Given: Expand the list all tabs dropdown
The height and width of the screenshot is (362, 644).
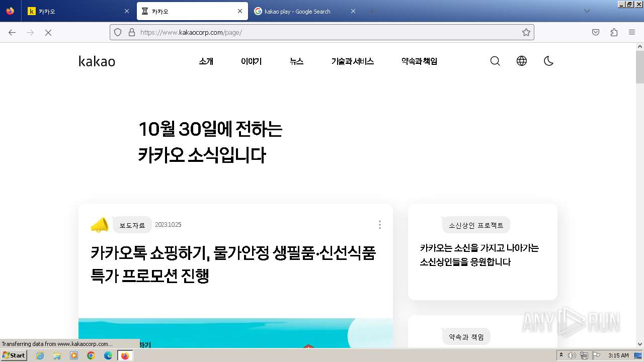Looking at the screenshot, I should coord(587,11).
